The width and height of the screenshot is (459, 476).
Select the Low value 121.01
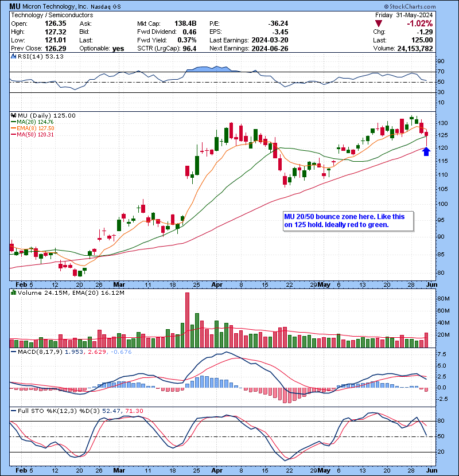(56, 40)
